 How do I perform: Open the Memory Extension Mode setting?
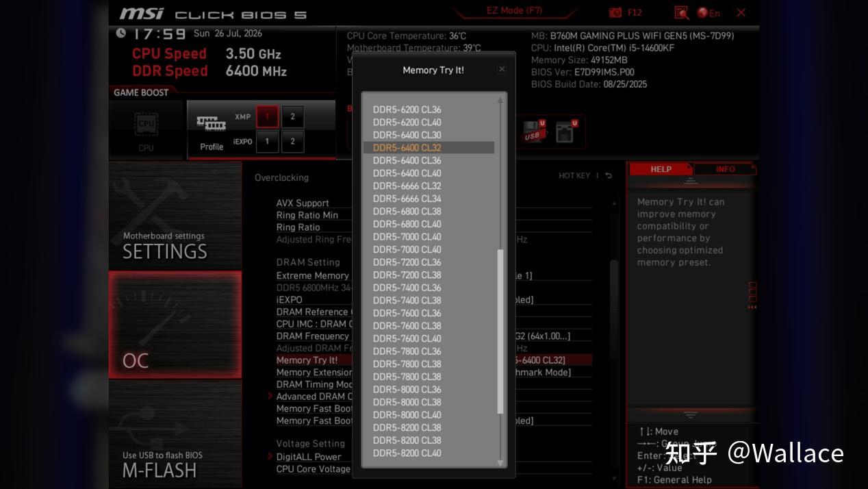pyautogui.click(x=434, y=372)
